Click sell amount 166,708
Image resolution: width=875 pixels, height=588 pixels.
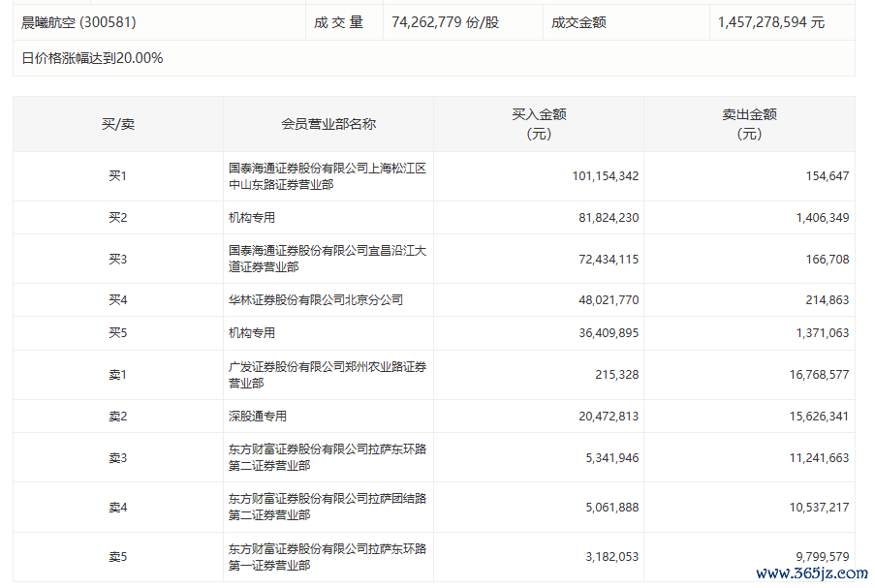[x=828, y=259]
